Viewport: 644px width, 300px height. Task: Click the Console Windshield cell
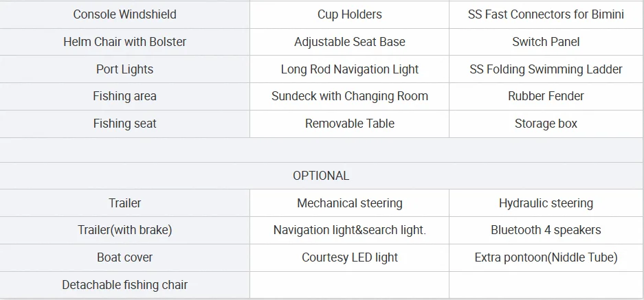124,14
